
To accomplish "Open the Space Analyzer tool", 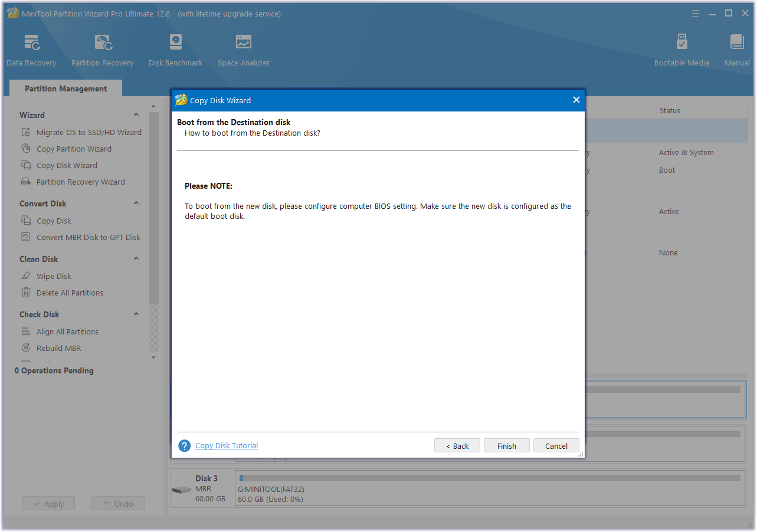I will pyautogui.click(x=243, y=50).
